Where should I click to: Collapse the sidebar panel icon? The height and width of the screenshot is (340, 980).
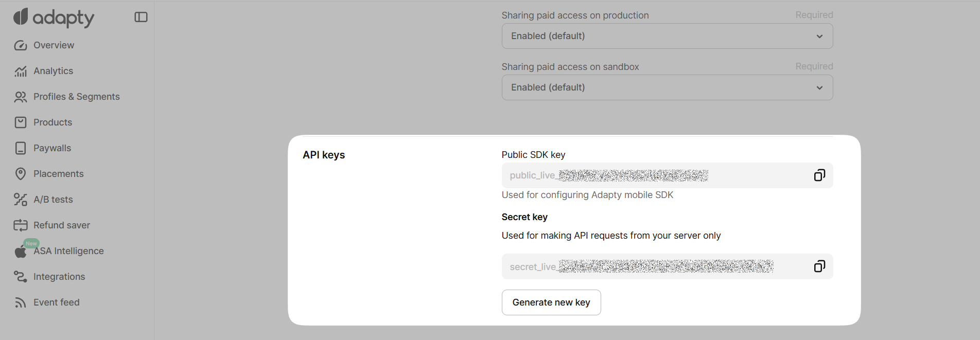coord(141,17)
